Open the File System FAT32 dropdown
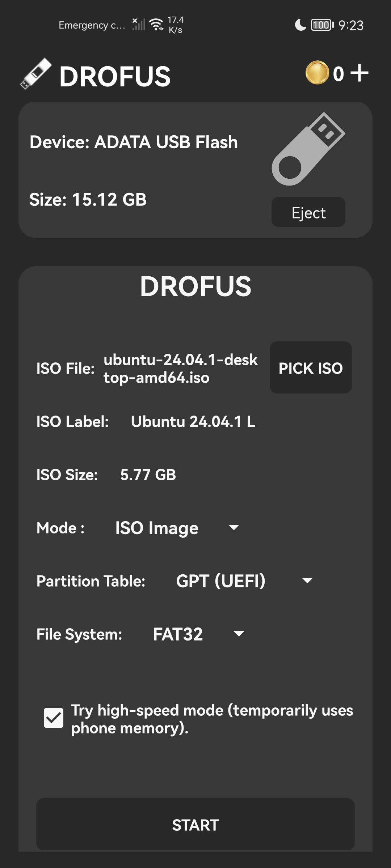 (x=198, y=634)
